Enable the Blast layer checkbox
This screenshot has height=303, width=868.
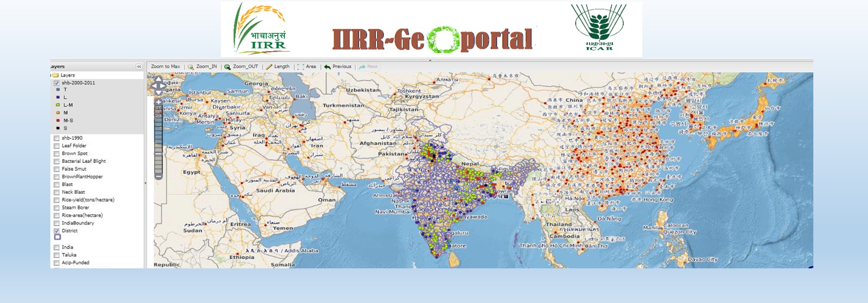click(x=56, y=184)
